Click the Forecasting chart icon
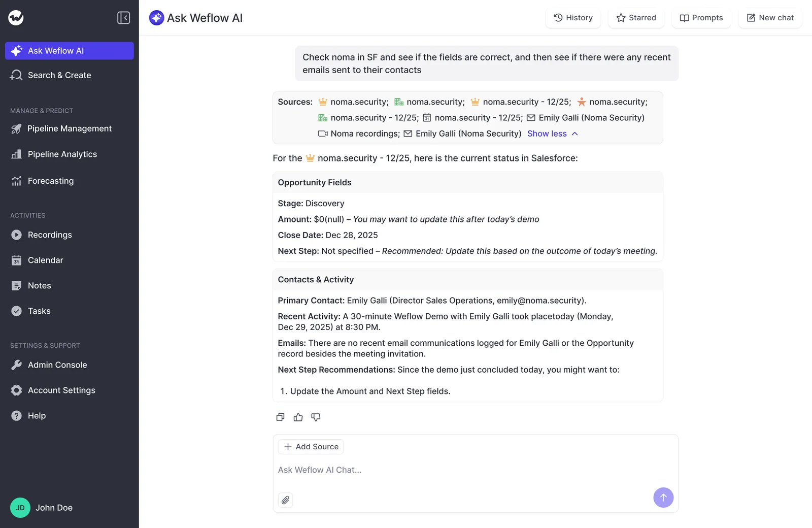812x528 pixels. point(17,181)
